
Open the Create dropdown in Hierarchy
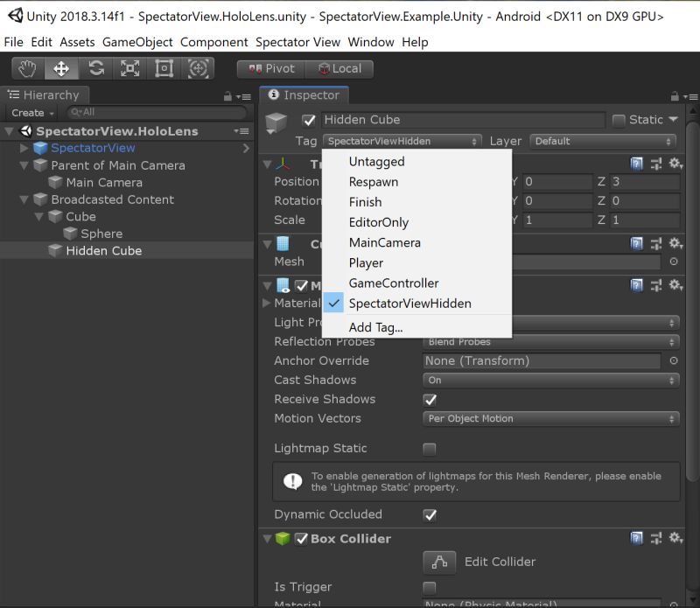click(32, 113)
